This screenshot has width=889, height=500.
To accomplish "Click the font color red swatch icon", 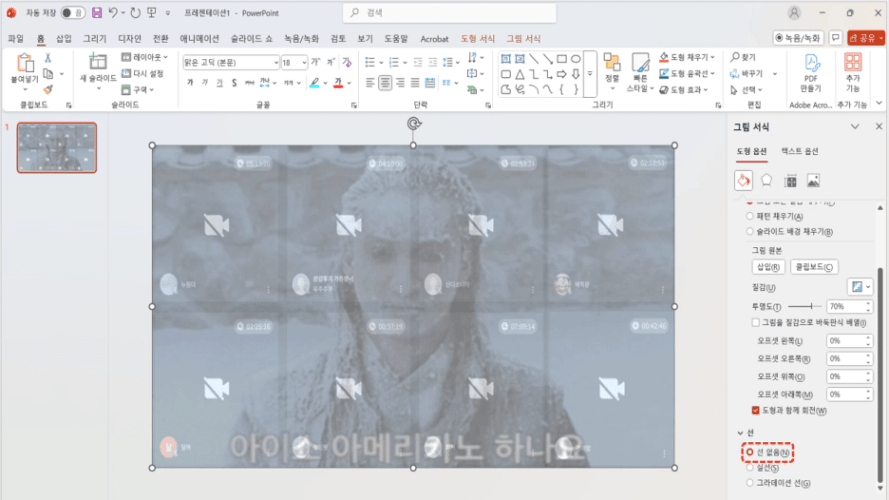I will 338,83.
